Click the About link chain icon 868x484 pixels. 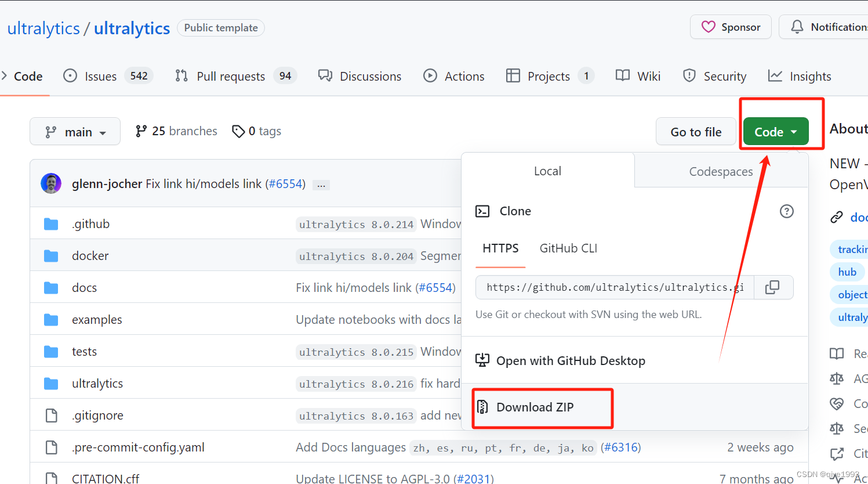[x=836, y=217]
